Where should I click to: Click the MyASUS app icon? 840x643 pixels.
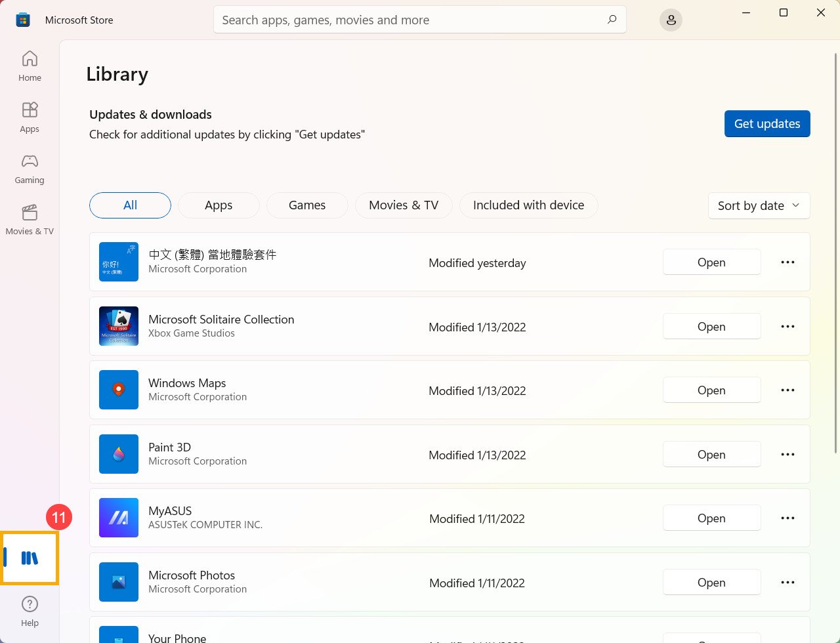click(119, 518)
